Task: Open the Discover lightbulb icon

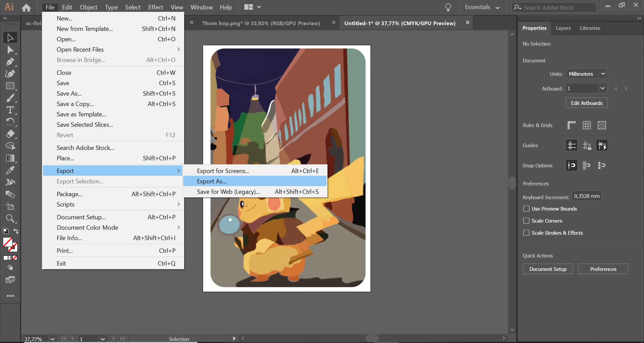Action: pos(448,7)
